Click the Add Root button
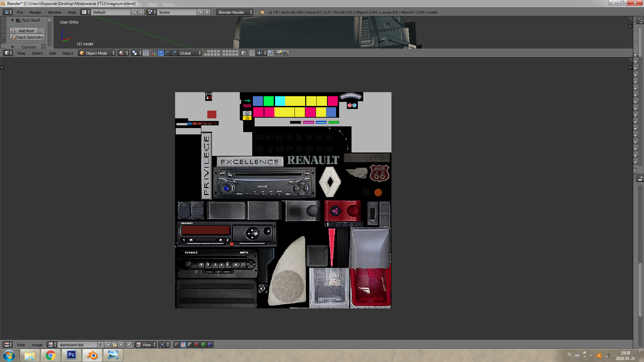 (x=23, y=31)
